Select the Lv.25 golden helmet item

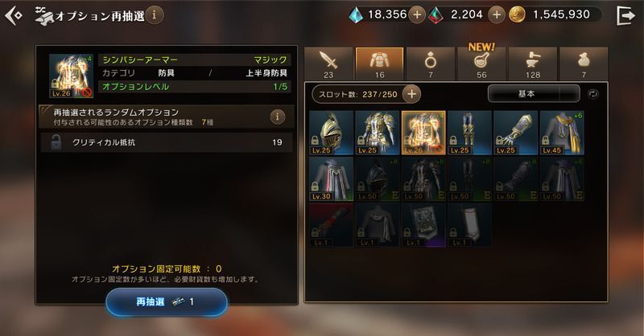(331, 133)
